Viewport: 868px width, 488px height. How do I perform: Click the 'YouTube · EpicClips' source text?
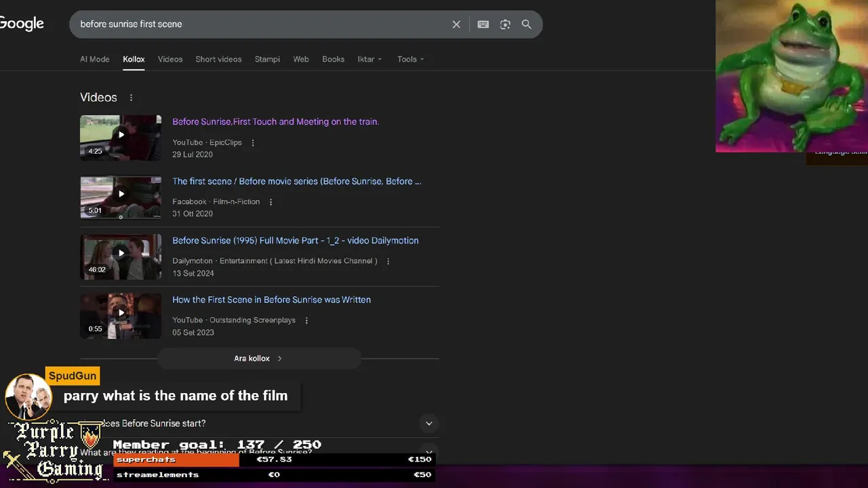(x=207, y=143)
